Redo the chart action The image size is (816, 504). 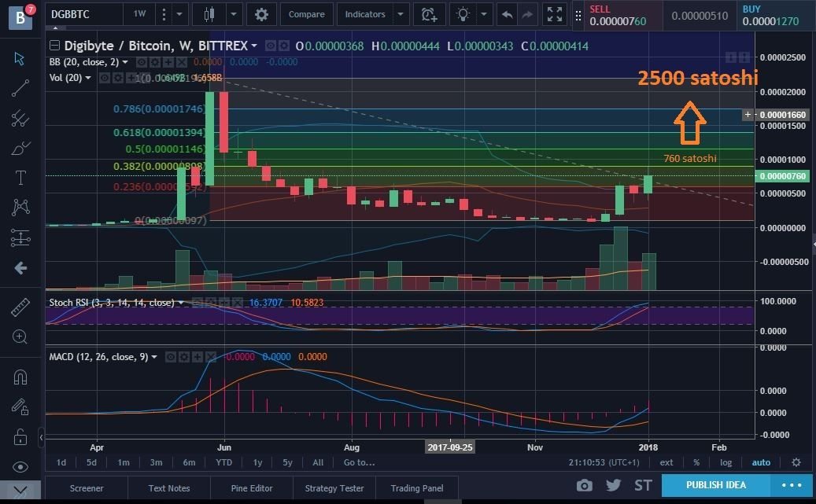click(527, 15)
